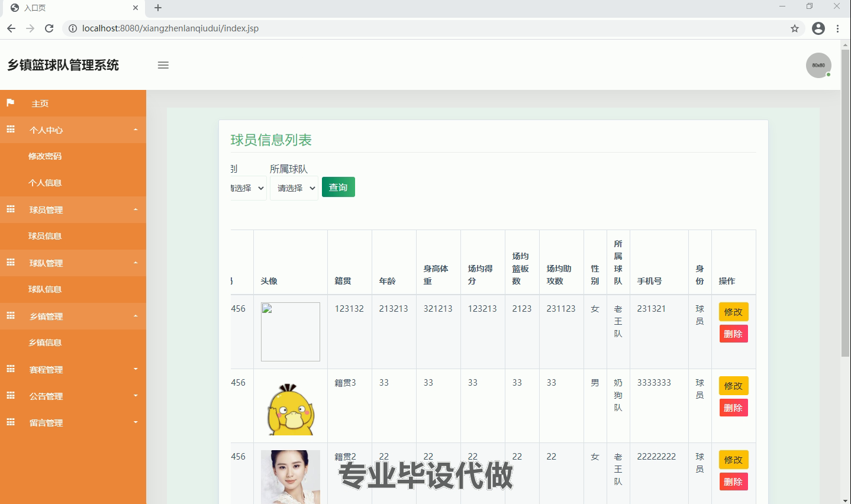The height and width of the screenshot is (504, 851).
Task: Reload the page with refresh icon
Action: point(49,28)
